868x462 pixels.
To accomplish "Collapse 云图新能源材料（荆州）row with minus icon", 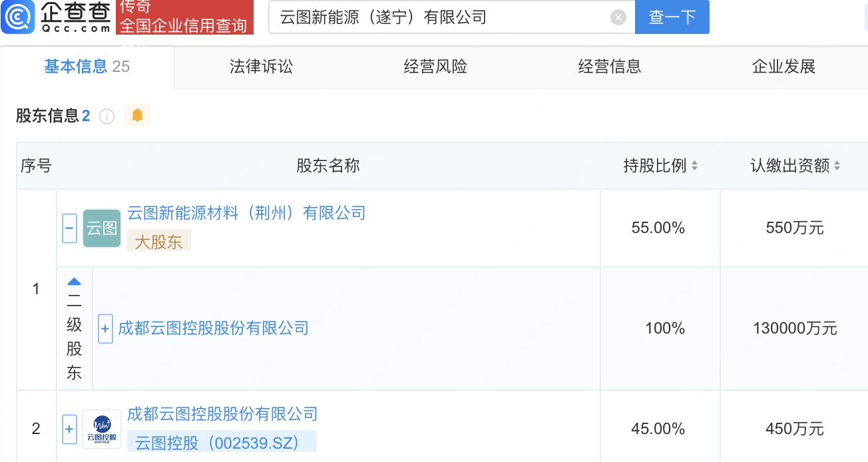I will [70, 228].
